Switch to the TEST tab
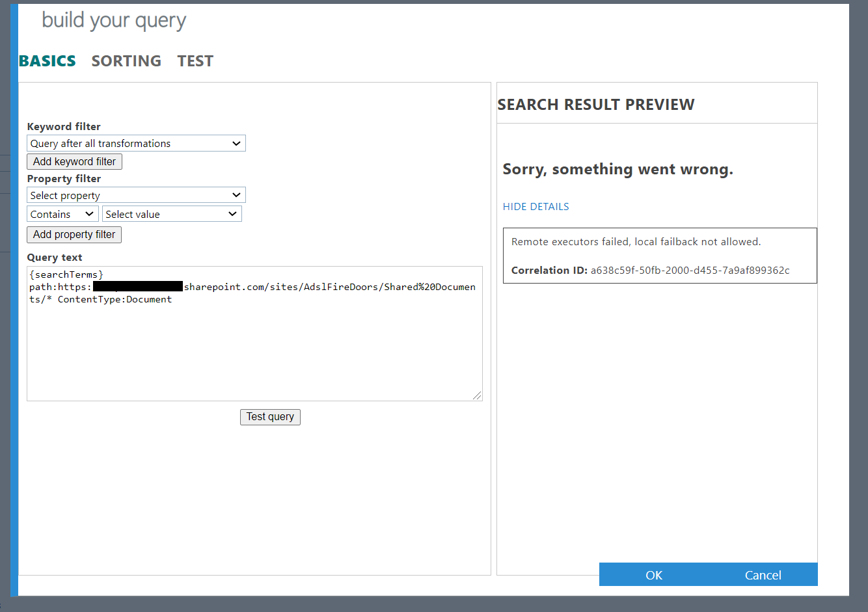The height and width of the screenshot is (612, 868). (195, 60)
